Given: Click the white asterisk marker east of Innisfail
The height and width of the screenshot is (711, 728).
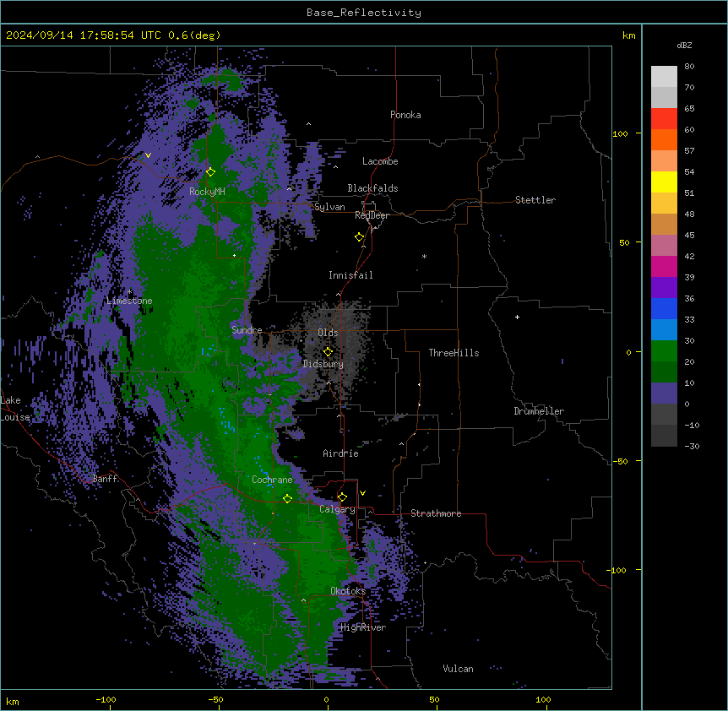Looking at the screenshot, I should click(x=424, y=257).
